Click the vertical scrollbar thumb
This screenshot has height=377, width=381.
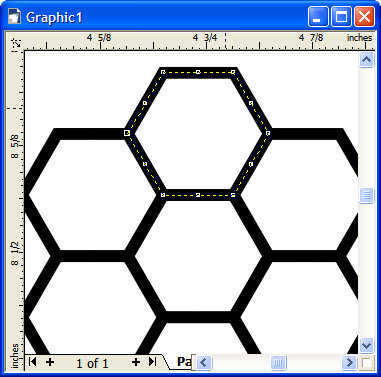point(366,195)
